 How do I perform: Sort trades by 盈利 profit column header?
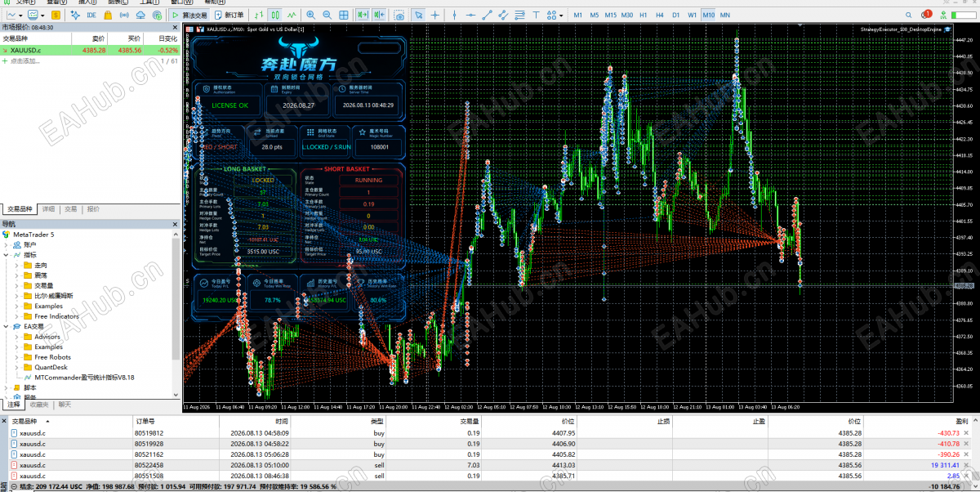pyautogui.click(x=964, y=421)
